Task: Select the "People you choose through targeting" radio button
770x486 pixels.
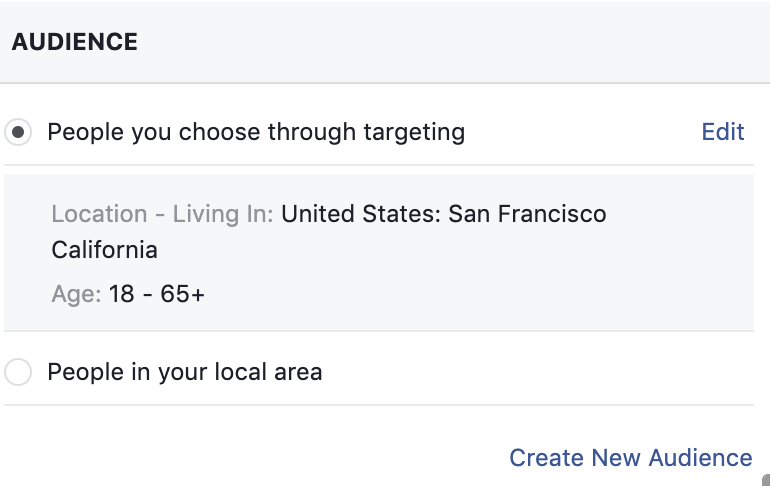Action: point(18,132)
